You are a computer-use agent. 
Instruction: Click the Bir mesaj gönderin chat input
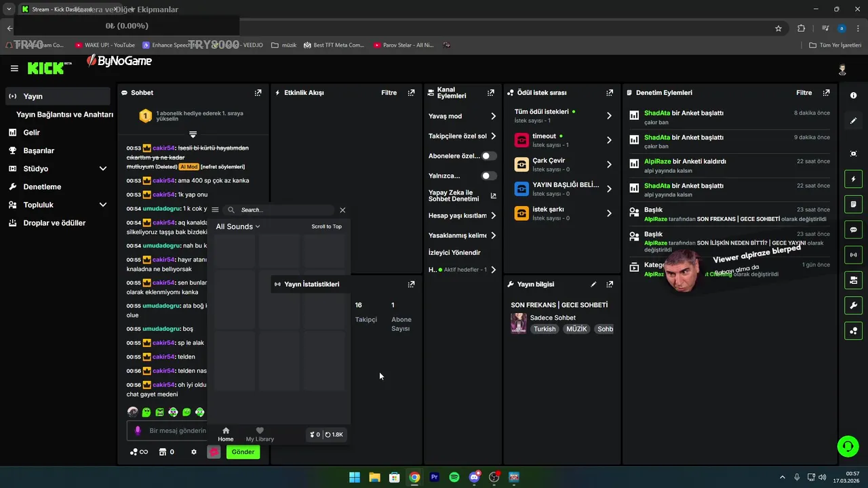(x=178, y=430)
